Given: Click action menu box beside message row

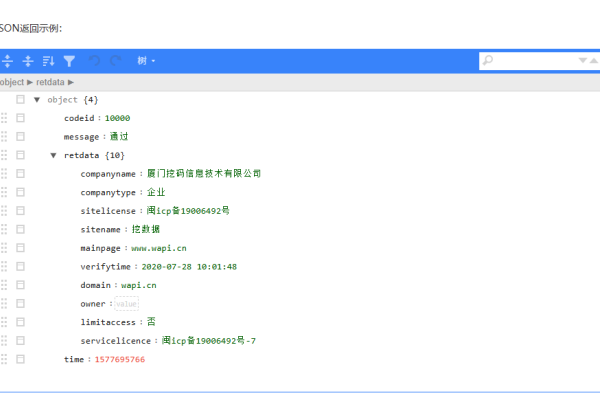Looking at the screenshot, I should point(20,137).
